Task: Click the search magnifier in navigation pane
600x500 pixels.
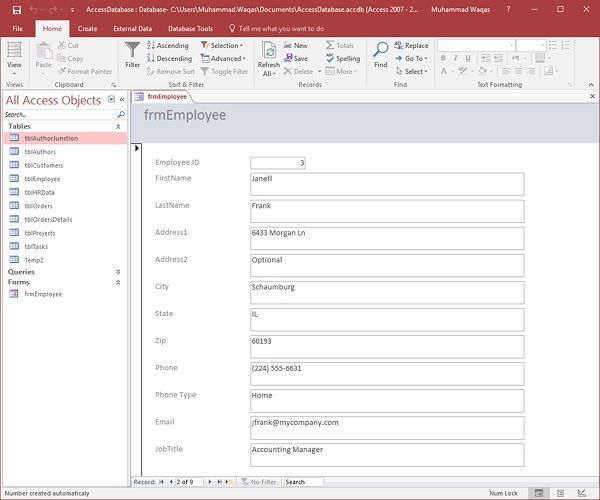Action: (121, 114)
